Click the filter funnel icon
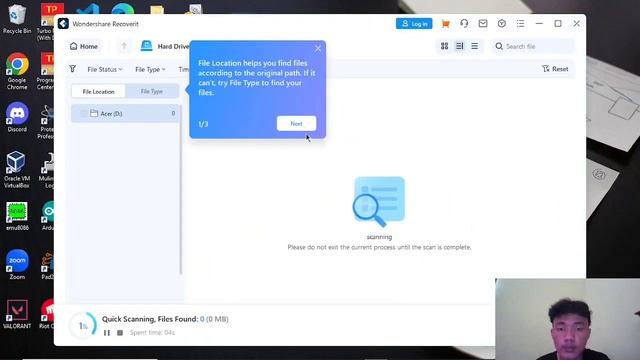Viewport: 640px width, 360px height. point(73,69)
